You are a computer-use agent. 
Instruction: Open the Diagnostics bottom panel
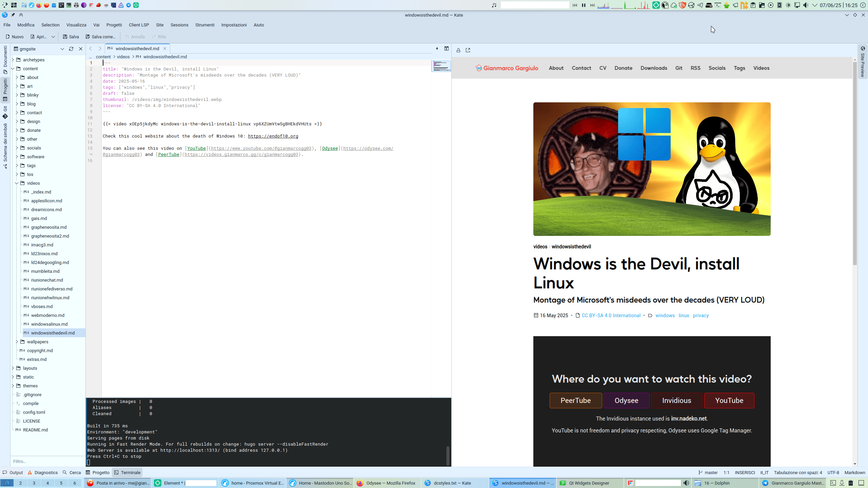click(x=43, y=472)
